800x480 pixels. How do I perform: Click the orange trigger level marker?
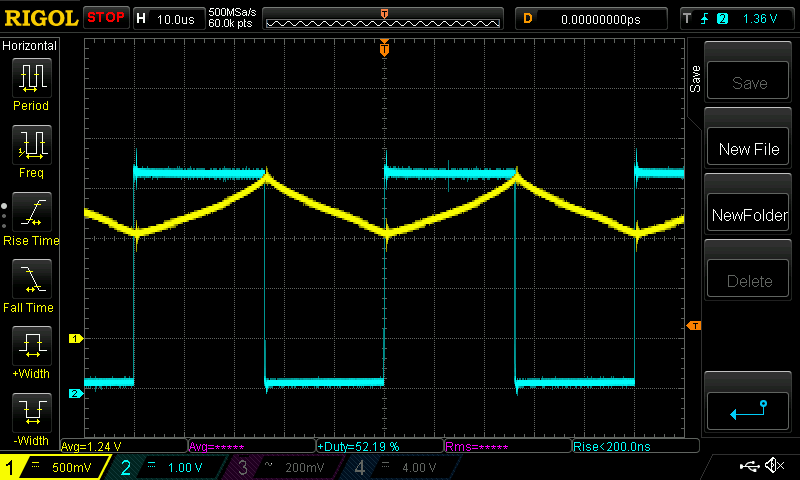tap(693, 326)
